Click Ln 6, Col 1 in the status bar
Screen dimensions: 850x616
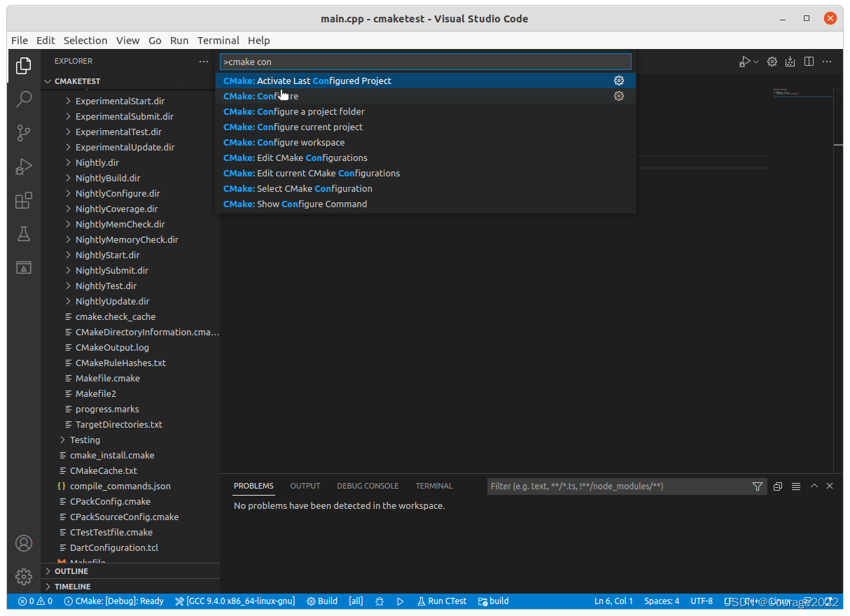(613, 601)
